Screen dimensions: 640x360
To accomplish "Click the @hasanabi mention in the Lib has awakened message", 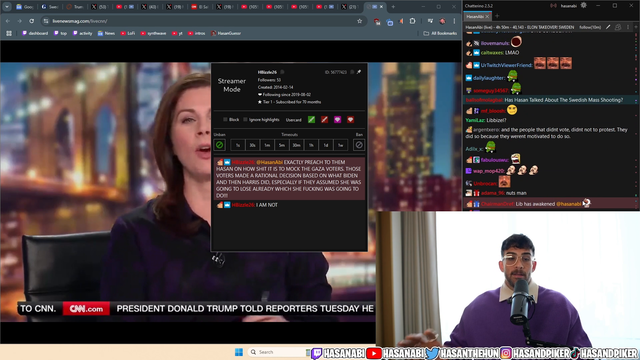I will click(x=569, y=204).
